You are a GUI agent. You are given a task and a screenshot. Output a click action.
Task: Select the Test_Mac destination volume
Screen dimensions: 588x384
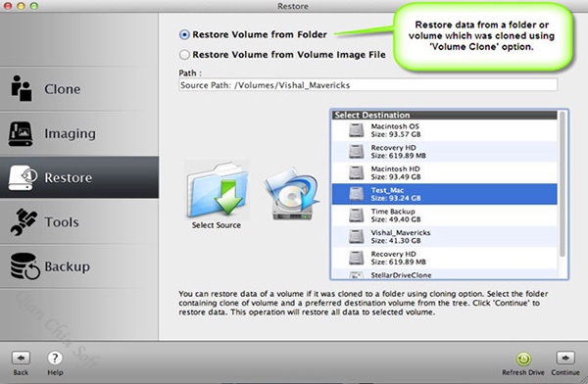(444, 194)
